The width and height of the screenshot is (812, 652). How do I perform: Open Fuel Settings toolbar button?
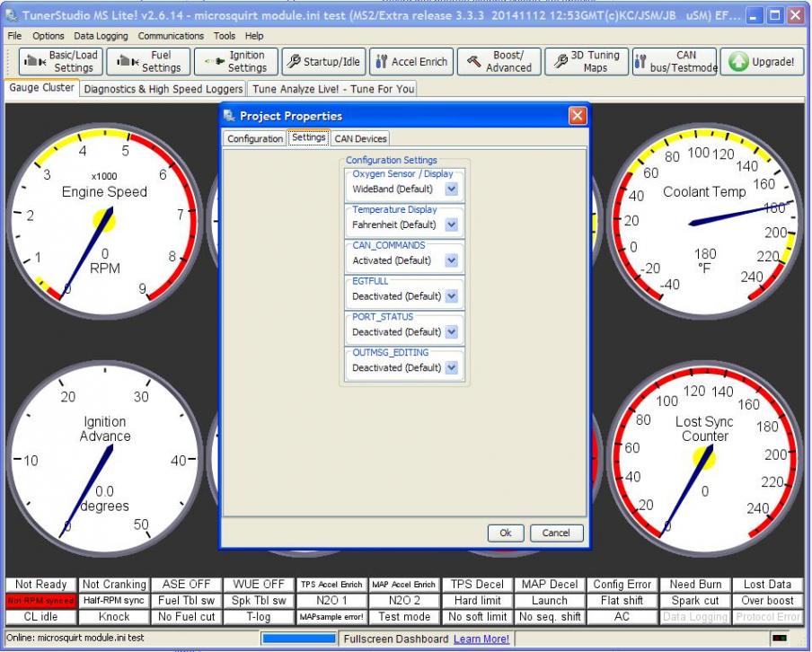[x=148, y=61]
